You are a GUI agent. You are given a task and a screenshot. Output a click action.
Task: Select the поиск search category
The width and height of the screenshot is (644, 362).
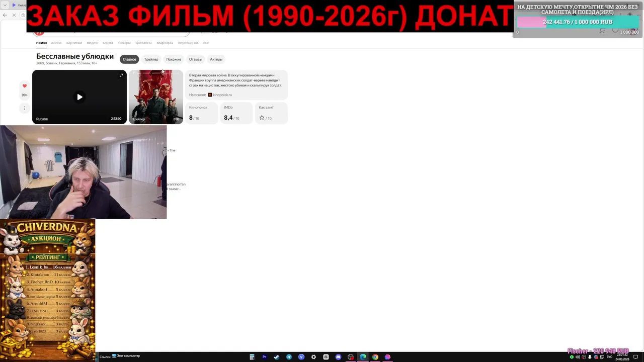pos(41,43)
